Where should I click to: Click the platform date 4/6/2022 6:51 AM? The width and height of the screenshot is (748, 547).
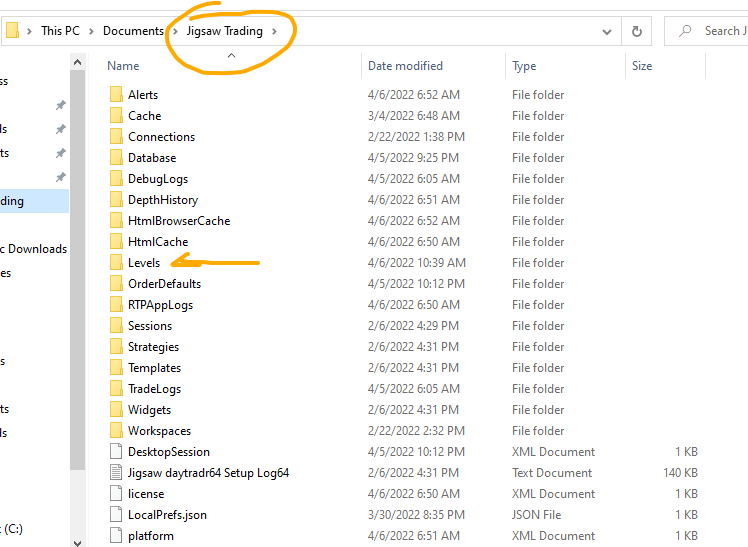414,536
